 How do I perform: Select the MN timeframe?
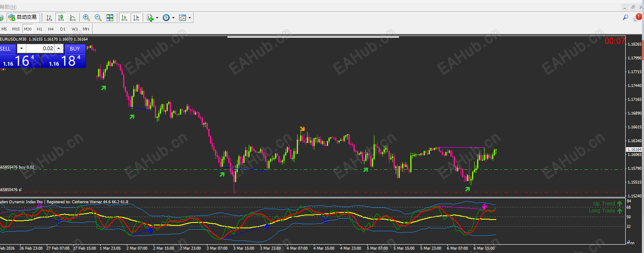coord(86,29)
